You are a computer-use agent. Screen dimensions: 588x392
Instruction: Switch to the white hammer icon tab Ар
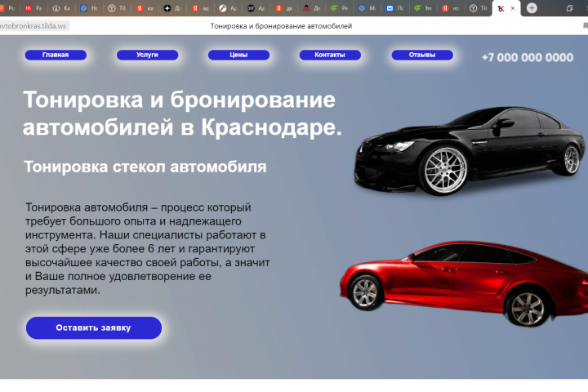(x=228, y=8)
